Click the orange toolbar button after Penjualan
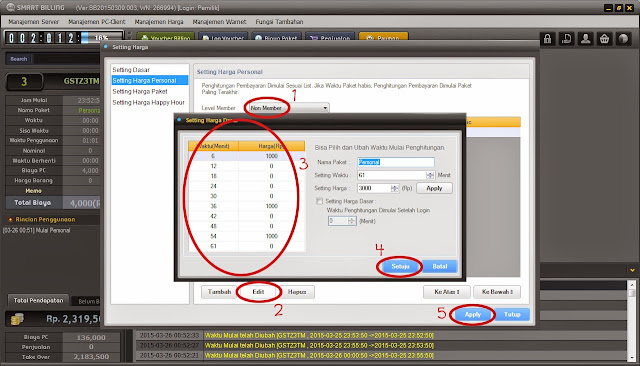The width and height of the screenshot is (640, 366). (383, 38)
